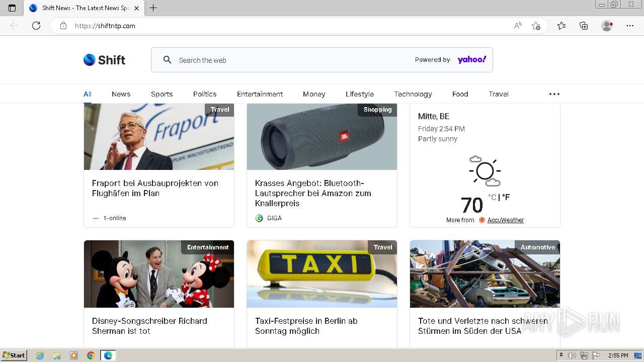Screen dimensions: 644x362
Task: Click the Shopping tag on speaker card
Action: 377,110
